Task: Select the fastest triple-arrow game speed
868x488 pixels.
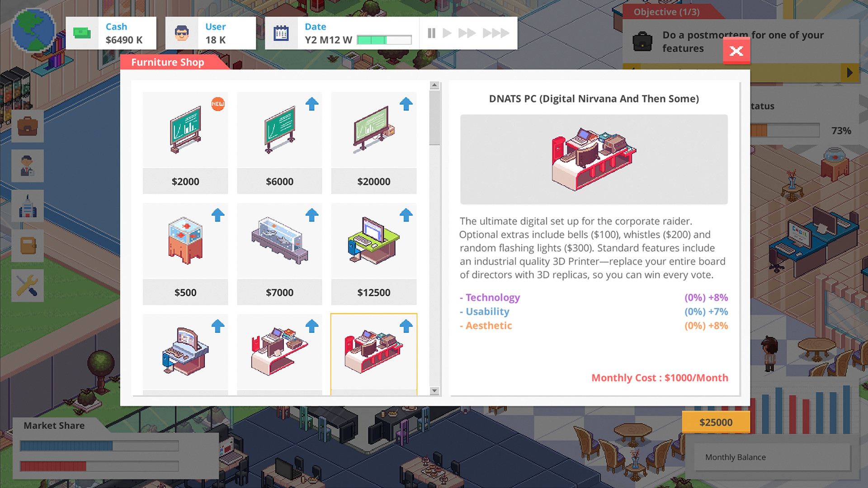Action: click(x=497, y=33)
